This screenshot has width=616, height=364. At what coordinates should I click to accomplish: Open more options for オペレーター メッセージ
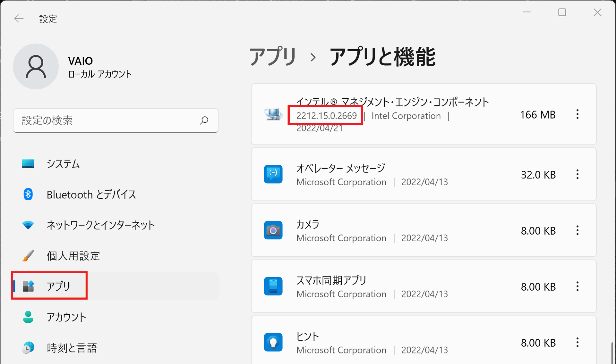(x=577, y=174)
